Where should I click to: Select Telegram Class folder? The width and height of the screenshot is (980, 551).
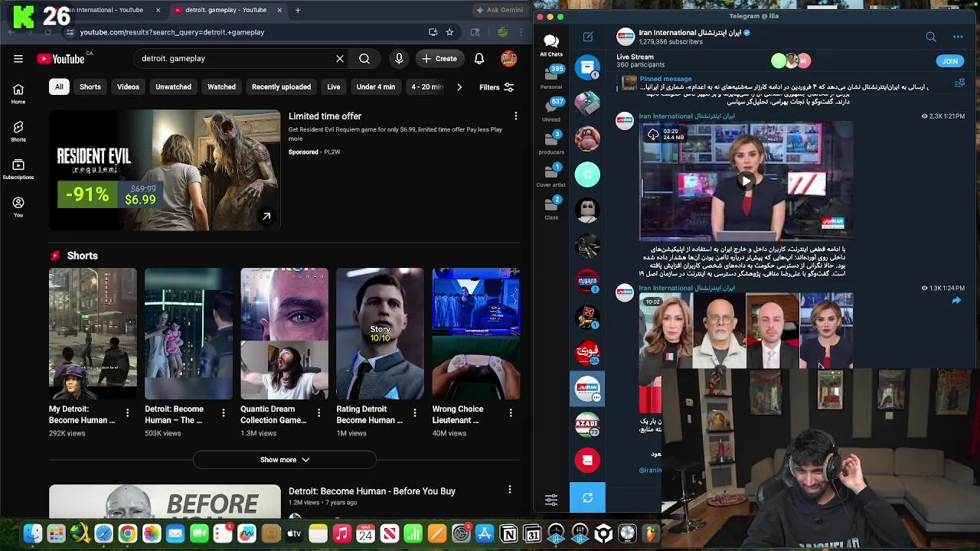551,207
